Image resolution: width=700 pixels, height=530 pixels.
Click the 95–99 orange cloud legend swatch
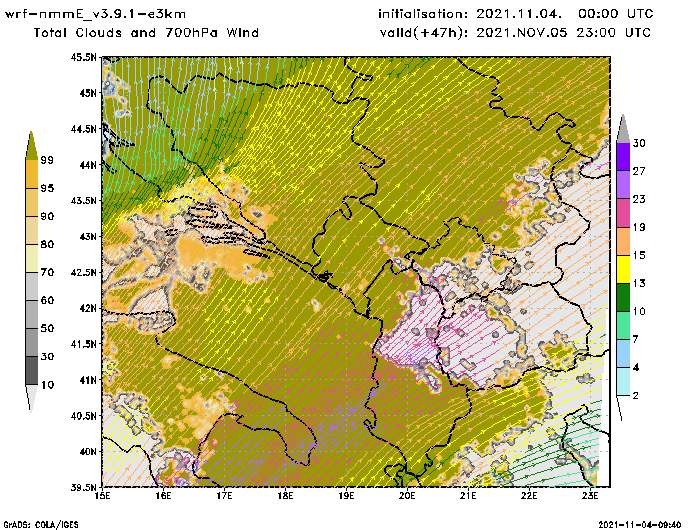pyautogui.click(x=32, y=174)
